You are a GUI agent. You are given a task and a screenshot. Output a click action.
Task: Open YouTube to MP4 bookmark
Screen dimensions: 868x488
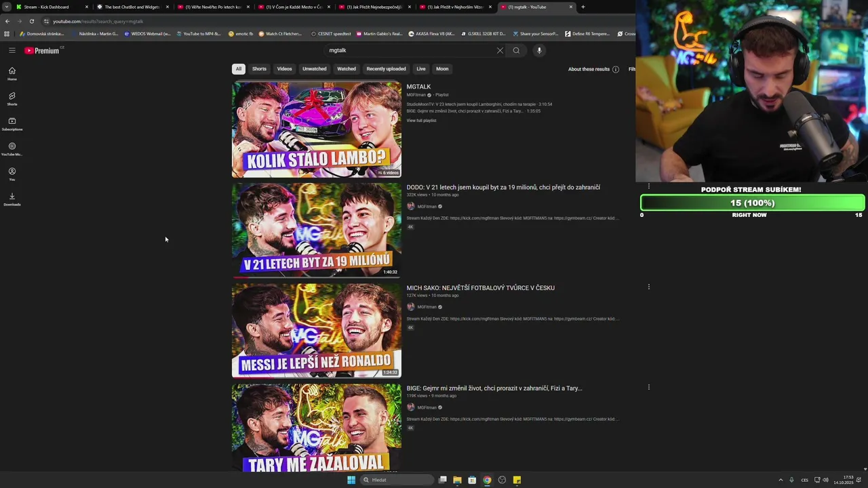click(x=198, y=34)
